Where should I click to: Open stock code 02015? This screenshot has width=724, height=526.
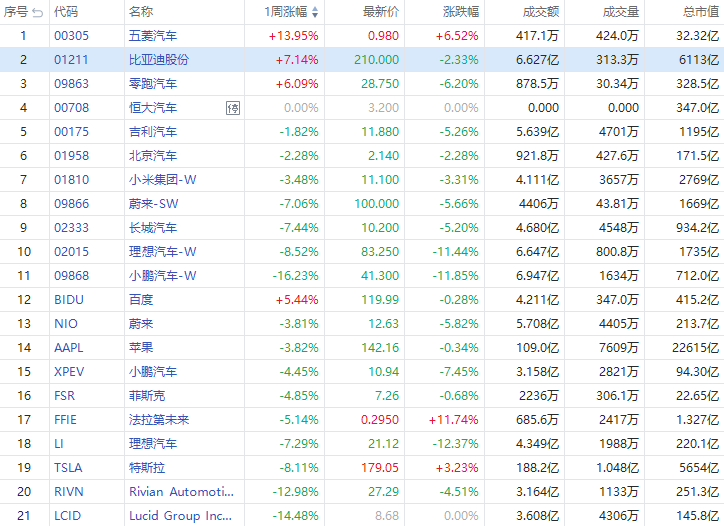coord(72,252)
